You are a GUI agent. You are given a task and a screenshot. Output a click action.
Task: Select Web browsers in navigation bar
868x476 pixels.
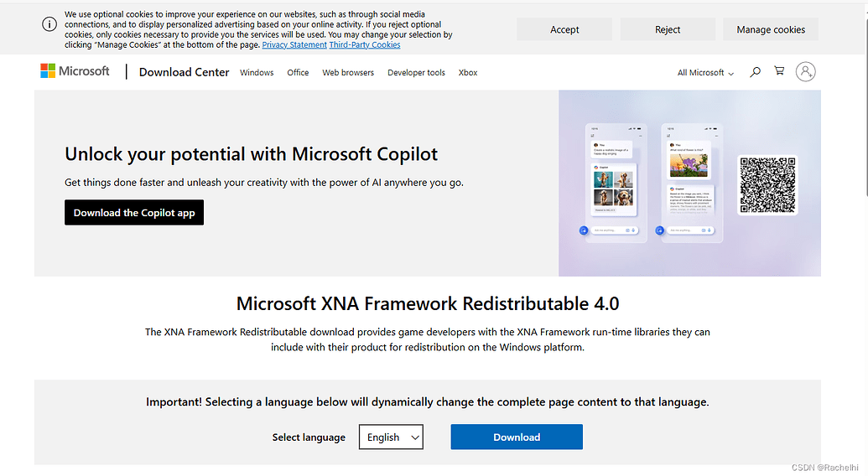[348, 73]
